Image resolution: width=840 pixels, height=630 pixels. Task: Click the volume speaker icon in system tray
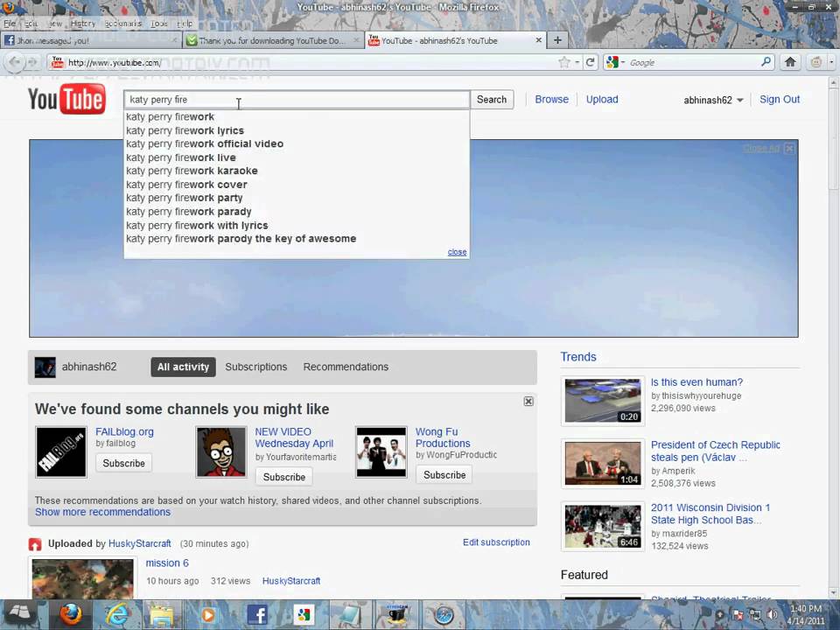(x=772, y=614)
